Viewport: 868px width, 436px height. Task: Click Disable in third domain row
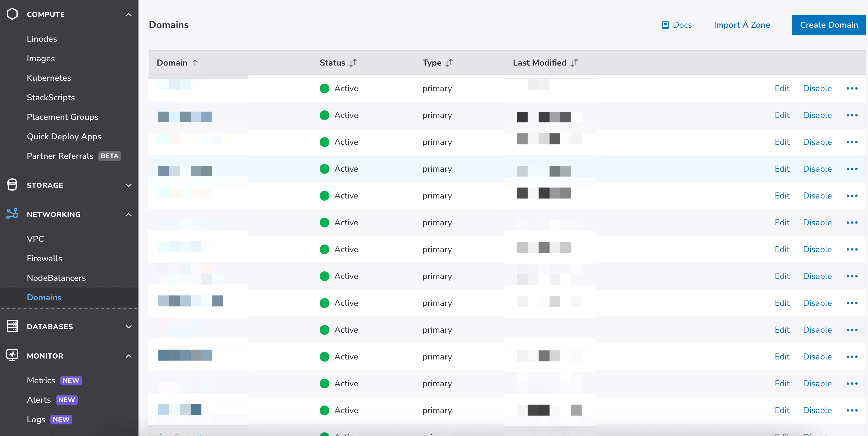817,142
